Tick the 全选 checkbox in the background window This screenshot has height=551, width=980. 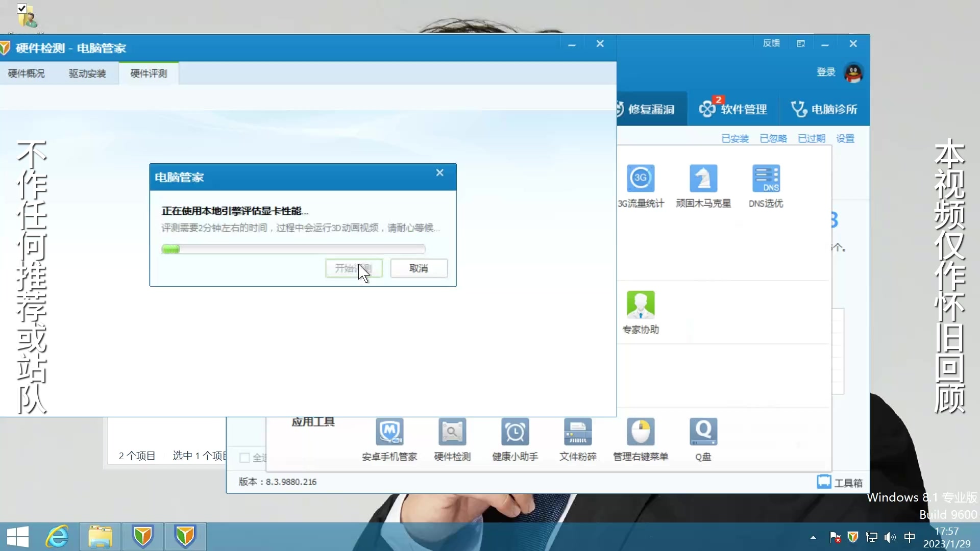tap(244, 458)
